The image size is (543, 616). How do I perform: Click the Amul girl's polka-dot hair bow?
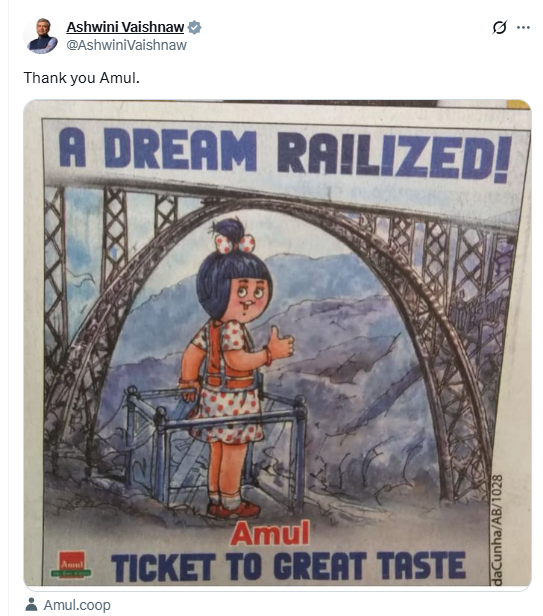pos(235,243)
